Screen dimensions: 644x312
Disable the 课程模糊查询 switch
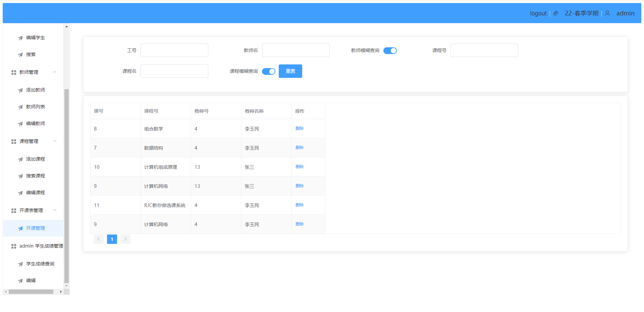pyautogui.click(x=268, y=71)
